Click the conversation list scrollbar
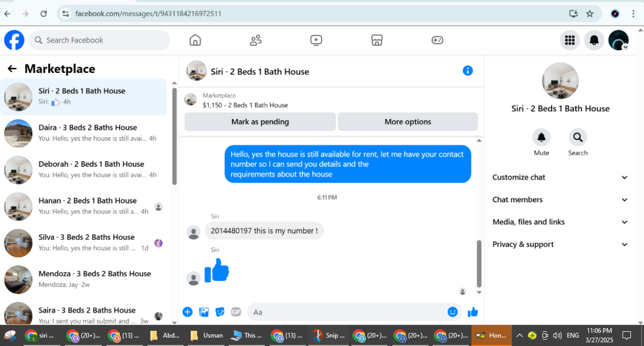The height and width of the screenshot is (346, 644). [174, 137]
